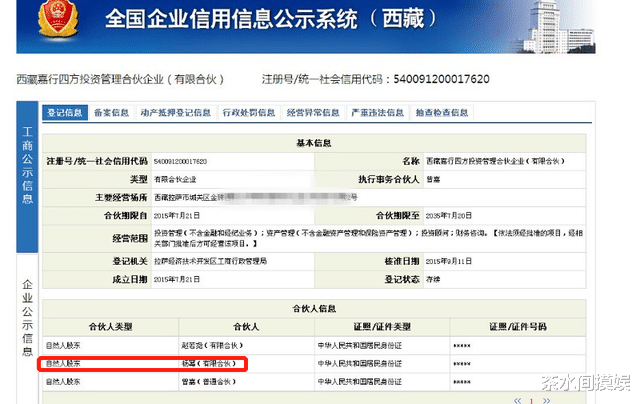The width and height of the screenshot is (640, 404).
Task: Go to previous page with « arrow
Action: click(518, 401)
